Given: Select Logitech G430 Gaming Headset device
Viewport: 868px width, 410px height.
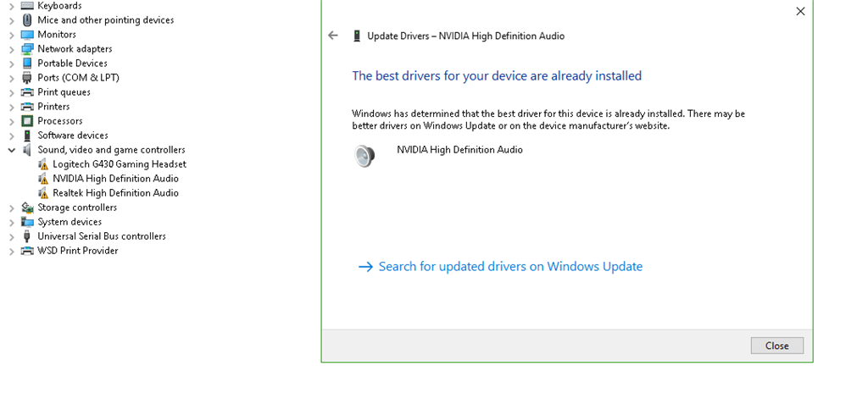Looking at the screenshot, I should [x=120, y=164].
